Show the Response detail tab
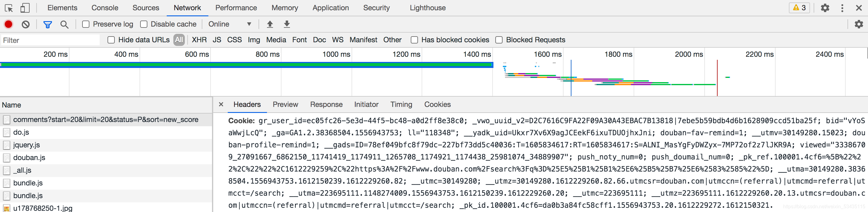This screenshot has width=868, height=212. coord(326,104)
